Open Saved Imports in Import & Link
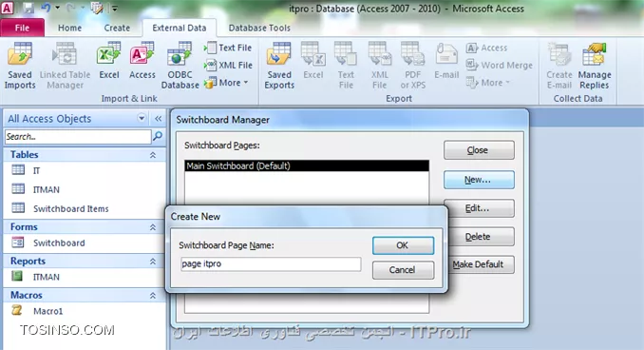 click(x=20, y=66)
